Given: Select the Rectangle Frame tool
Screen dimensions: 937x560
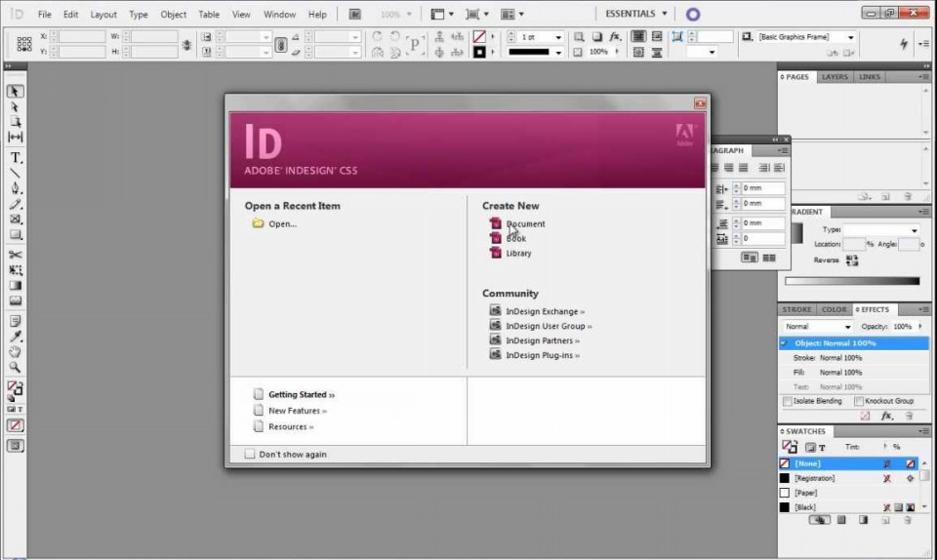Looking at the screenshot, I should pos(15,220).
